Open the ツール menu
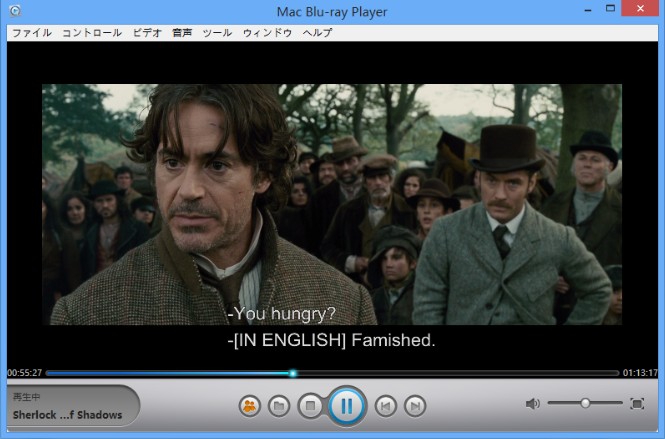 [217, 33]
